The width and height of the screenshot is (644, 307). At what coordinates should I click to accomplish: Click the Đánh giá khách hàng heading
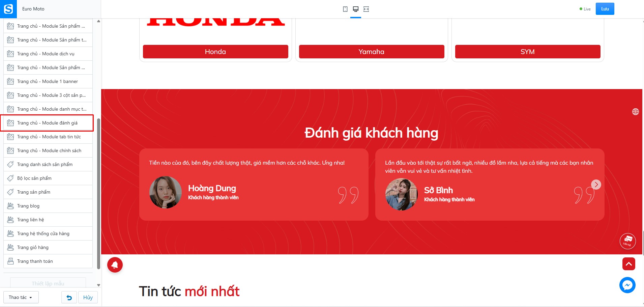click(372, 133)
